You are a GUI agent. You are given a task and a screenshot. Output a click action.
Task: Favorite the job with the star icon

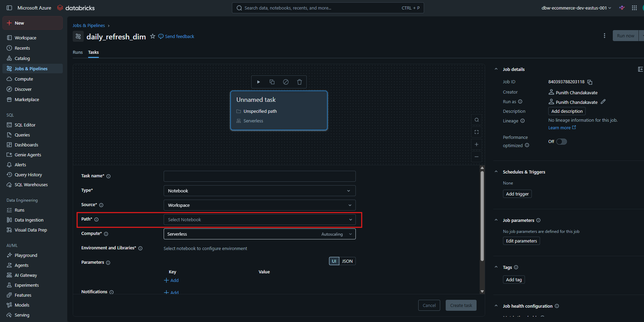point(153,36)
